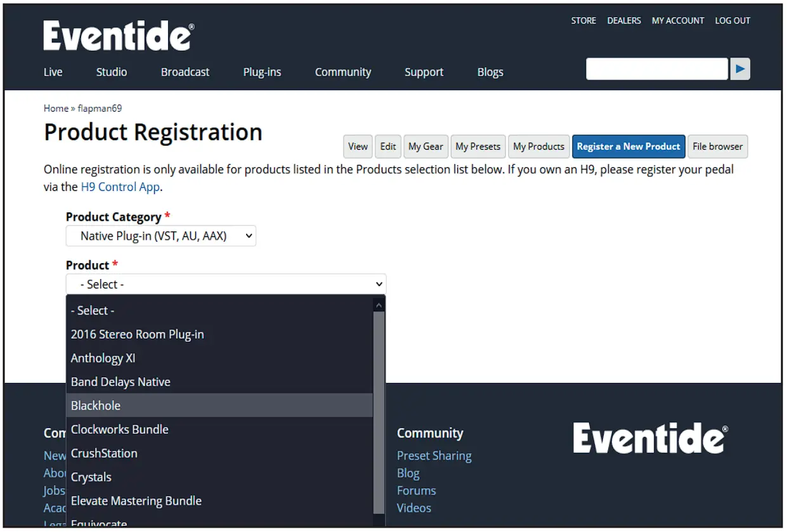Follow the H9 Control App link
The height and width of the screenshot is (532, 787).
(120, 187)
